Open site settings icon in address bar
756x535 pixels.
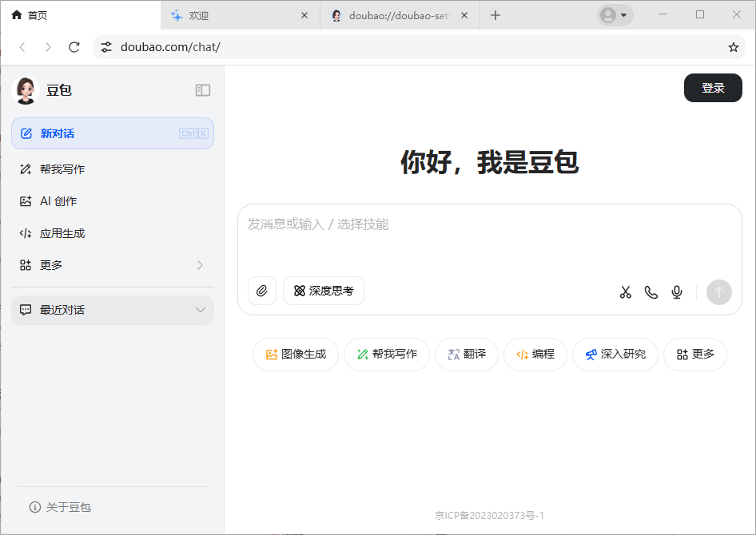(106, 47)
